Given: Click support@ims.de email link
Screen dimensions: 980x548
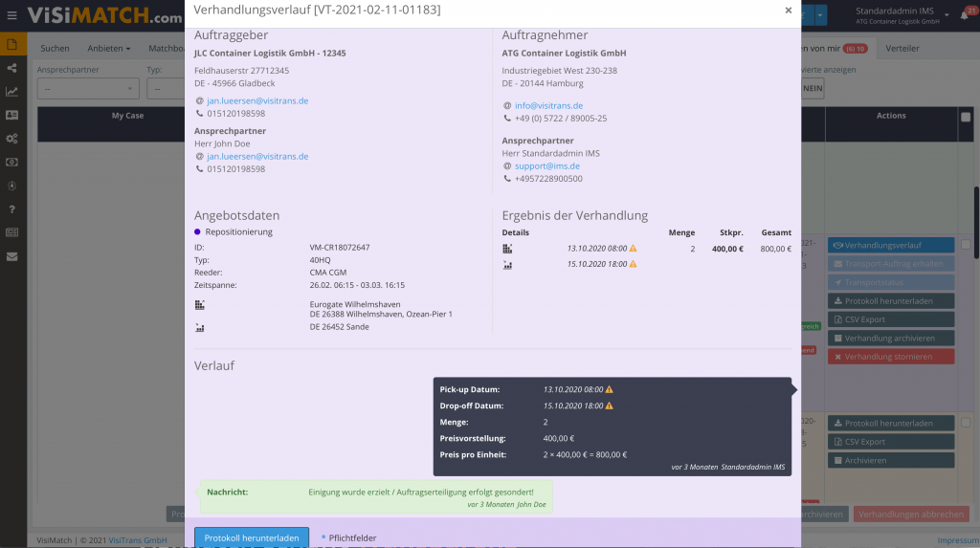Looking at the screenshot, I should pos(546,165).
